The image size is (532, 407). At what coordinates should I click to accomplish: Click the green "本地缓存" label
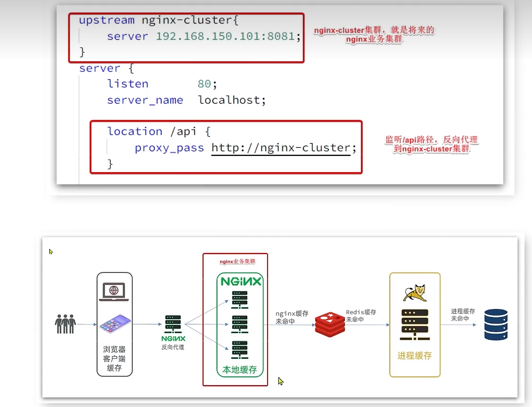tap(240, 370)
